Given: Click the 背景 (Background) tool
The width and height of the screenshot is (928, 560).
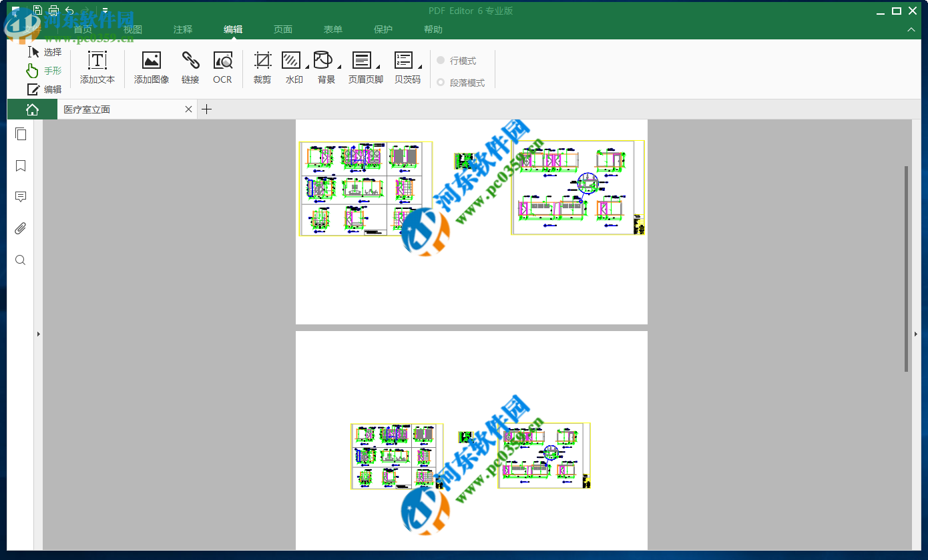Looking at the screenshot, I should [x=326, y=67].
